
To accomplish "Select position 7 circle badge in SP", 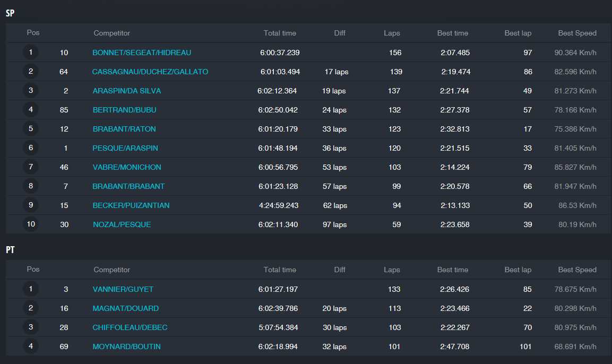I will pyautogui.click(x=31, y=167).
